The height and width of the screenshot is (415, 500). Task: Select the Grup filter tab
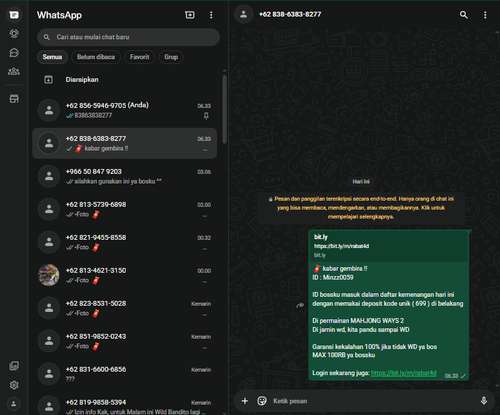171,57
